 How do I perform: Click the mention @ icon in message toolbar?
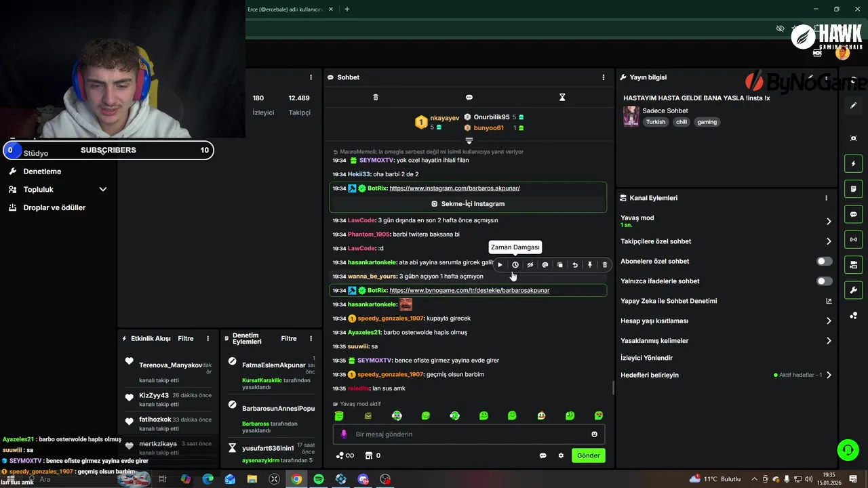pos(545,265)
